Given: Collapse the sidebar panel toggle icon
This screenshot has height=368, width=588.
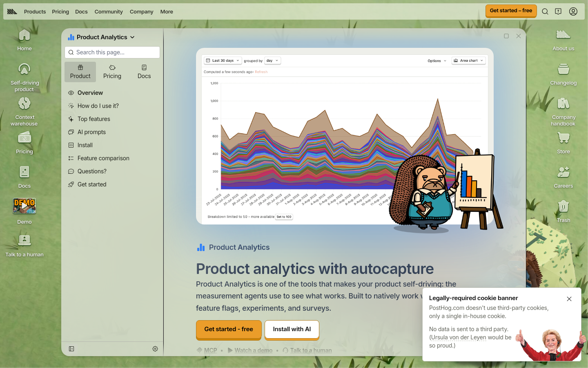Looking at the screenshot, I should 71,349.
